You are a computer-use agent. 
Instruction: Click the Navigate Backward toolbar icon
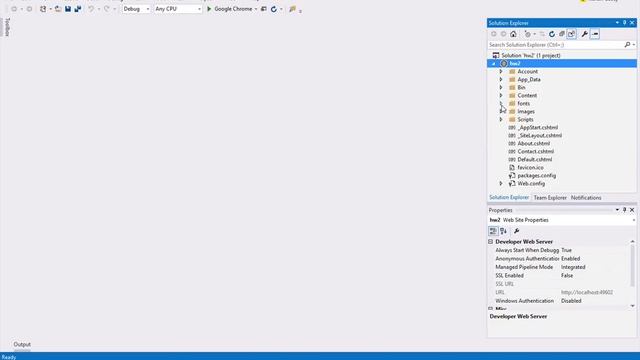[x=14, y=9]
